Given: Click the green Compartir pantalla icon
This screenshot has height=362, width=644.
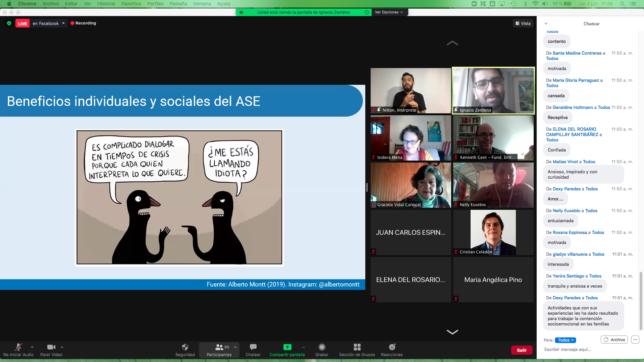Looking at the screenshot, I should click(x=287, y=347).
